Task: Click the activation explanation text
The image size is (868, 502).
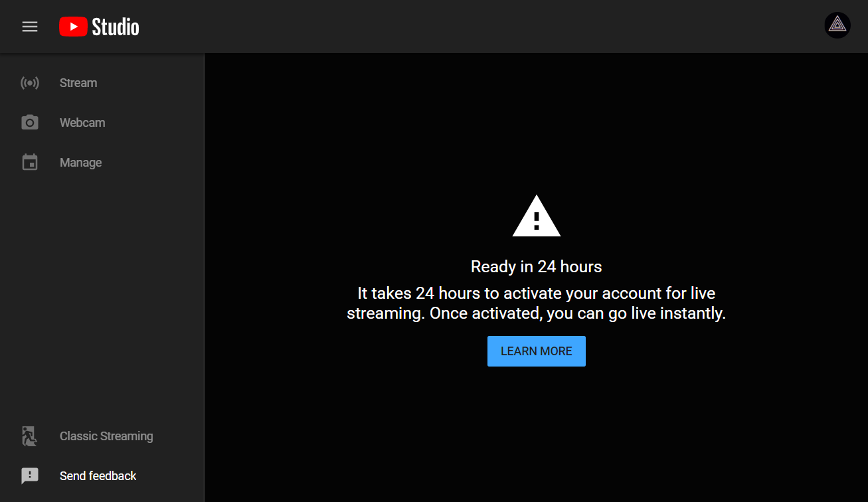Action: point(536,303)
